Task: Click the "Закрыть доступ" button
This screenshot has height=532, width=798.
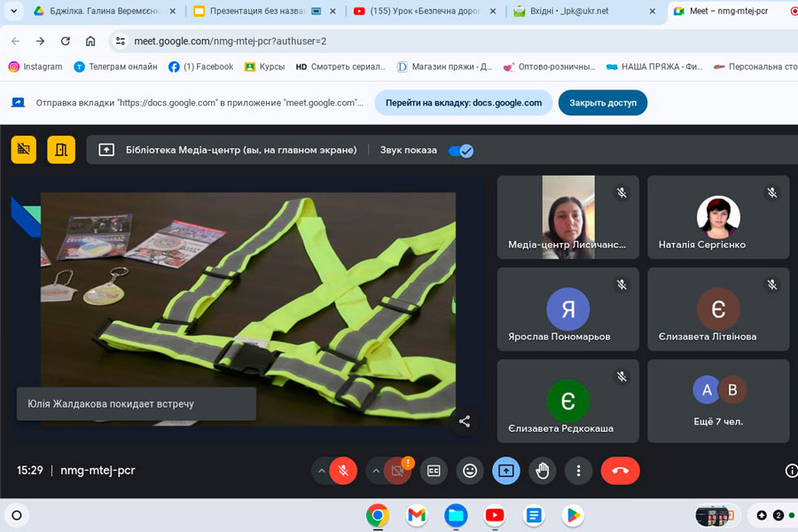Action: (603, 103)
